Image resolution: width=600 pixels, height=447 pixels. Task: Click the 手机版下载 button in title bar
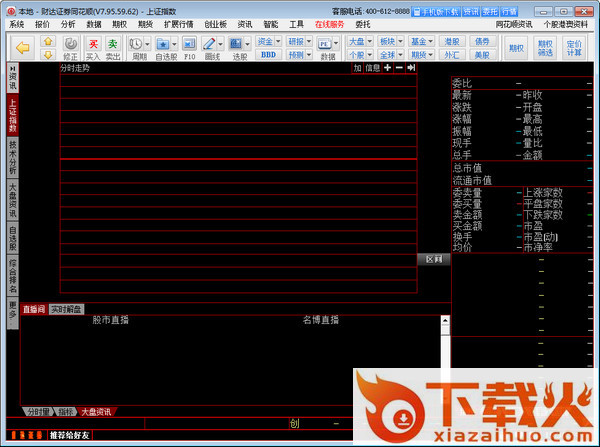(x=436, y=12)
